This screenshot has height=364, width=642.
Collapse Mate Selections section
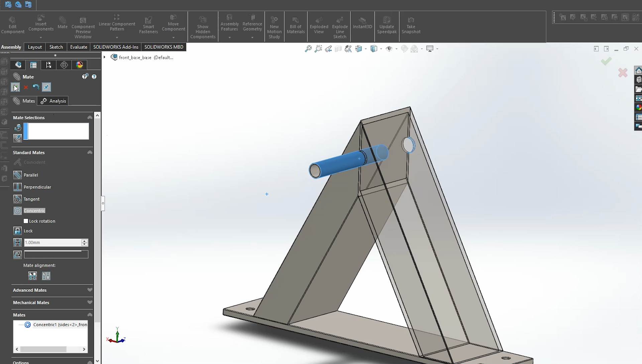coord(90,118)
